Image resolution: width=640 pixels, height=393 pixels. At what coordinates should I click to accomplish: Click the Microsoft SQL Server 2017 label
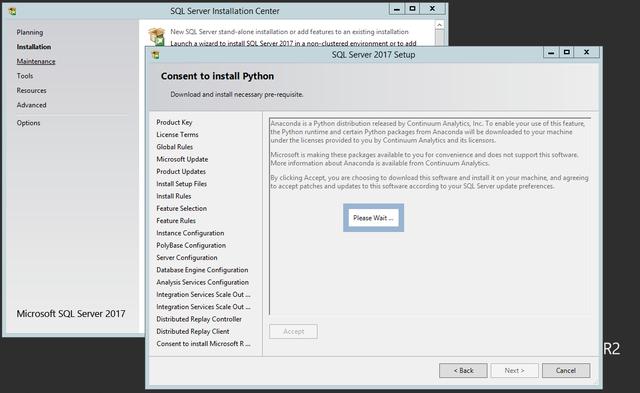pos(71,314)
